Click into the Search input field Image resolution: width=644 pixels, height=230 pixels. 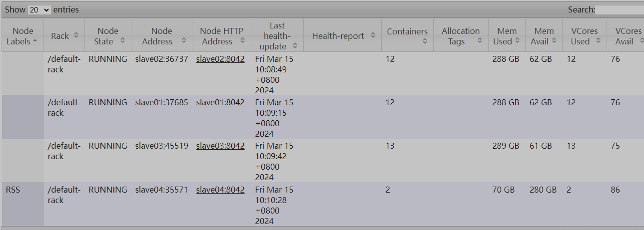point(619,9)
